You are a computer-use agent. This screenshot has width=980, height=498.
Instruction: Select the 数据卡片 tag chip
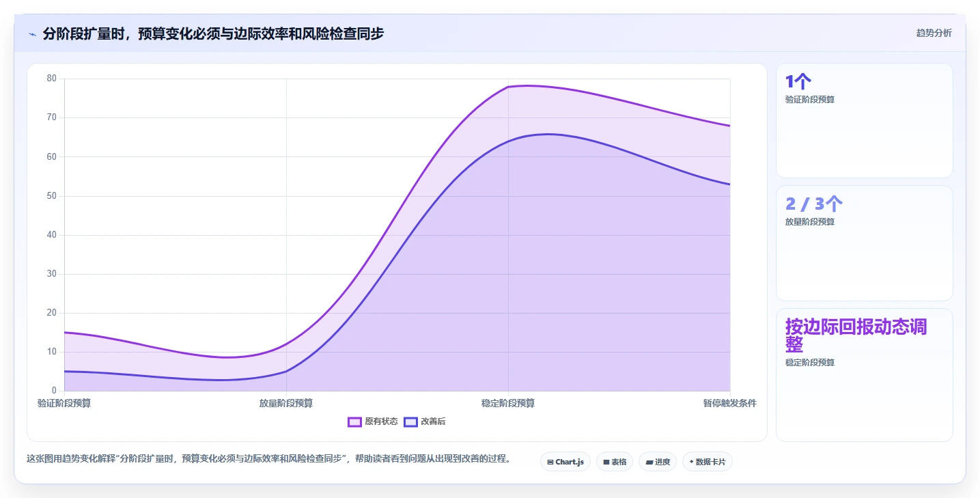[708, 462]
